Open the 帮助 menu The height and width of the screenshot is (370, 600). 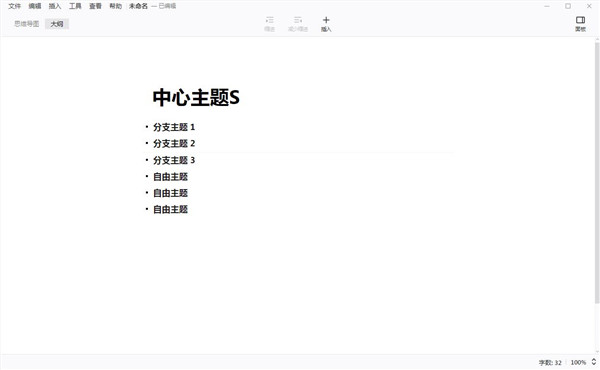116,6
